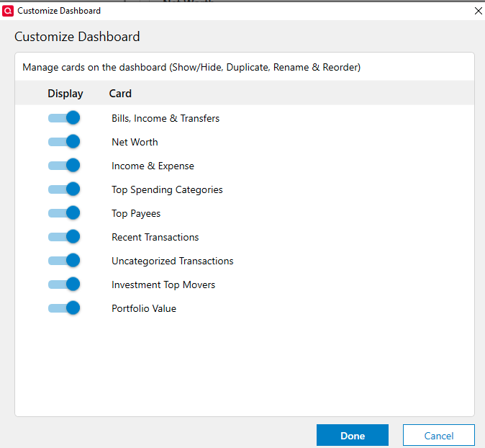
Task: Hide the Top Spending Categories card
Action: (64, 189)
